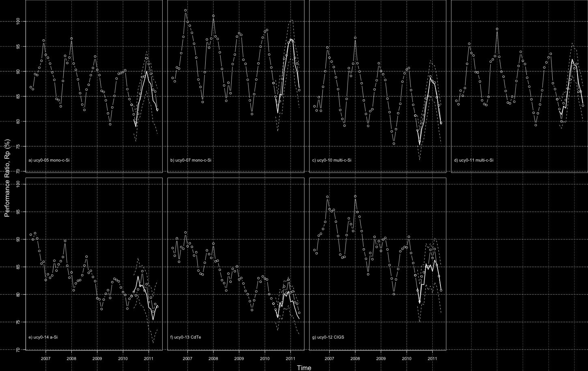This screenshot has height=371, width=588.
Task: Click the 'a) ucy0-05 mono-c-Si' panel label
Action: tap(49, 160)
